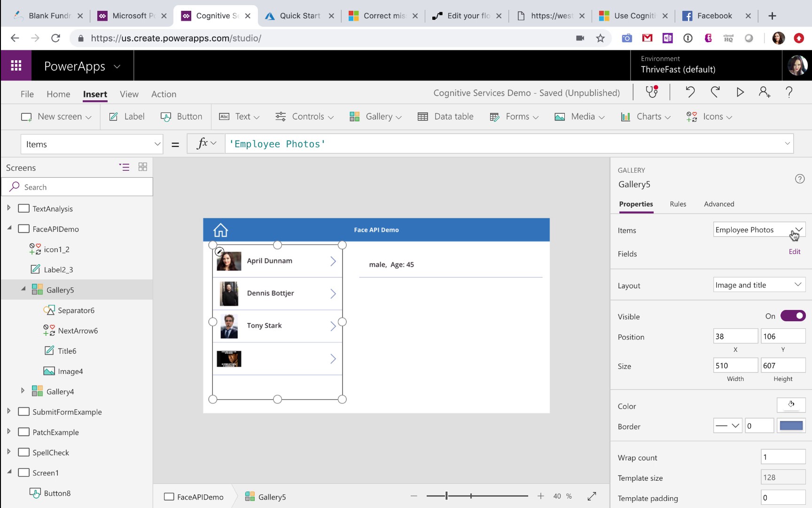
Task: Switch to the View ribbon tab
Action: pos(129,94)
